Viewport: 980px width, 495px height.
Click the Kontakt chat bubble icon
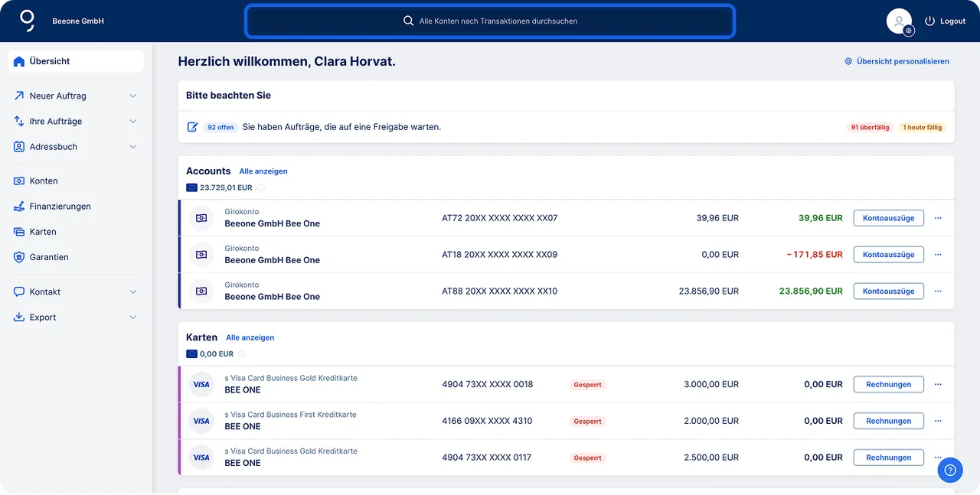pos(19,291)
